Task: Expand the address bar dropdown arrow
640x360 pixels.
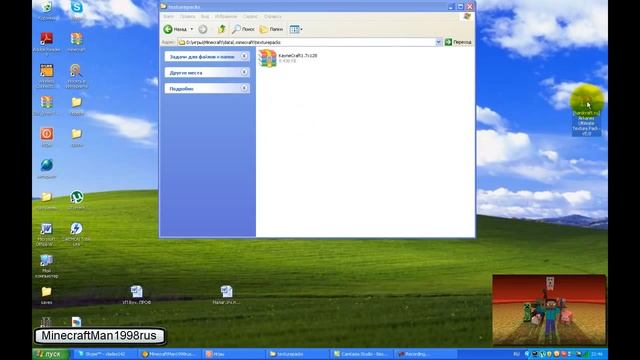Action: (438, 42)
